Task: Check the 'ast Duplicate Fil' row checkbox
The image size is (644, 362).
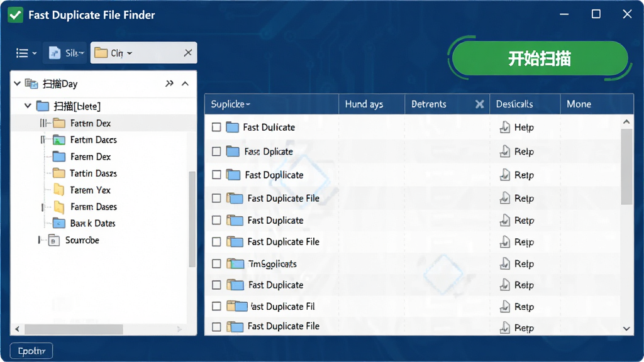Action: coord(216,306)
